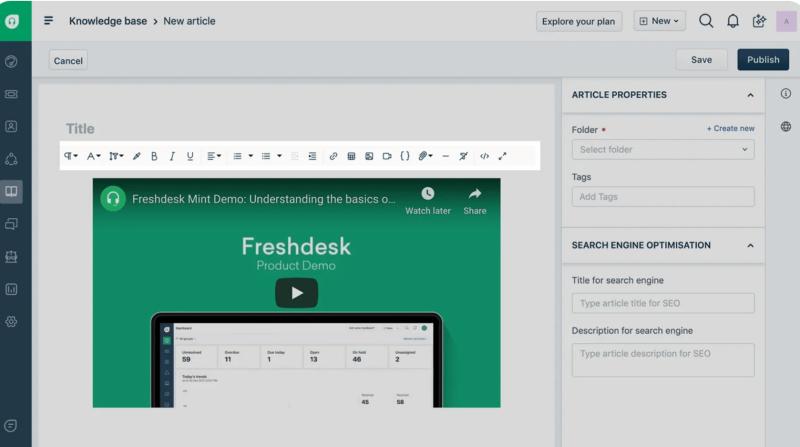
Task: Open the Analytics reports sidebar icon
Action: click(11, 289)
